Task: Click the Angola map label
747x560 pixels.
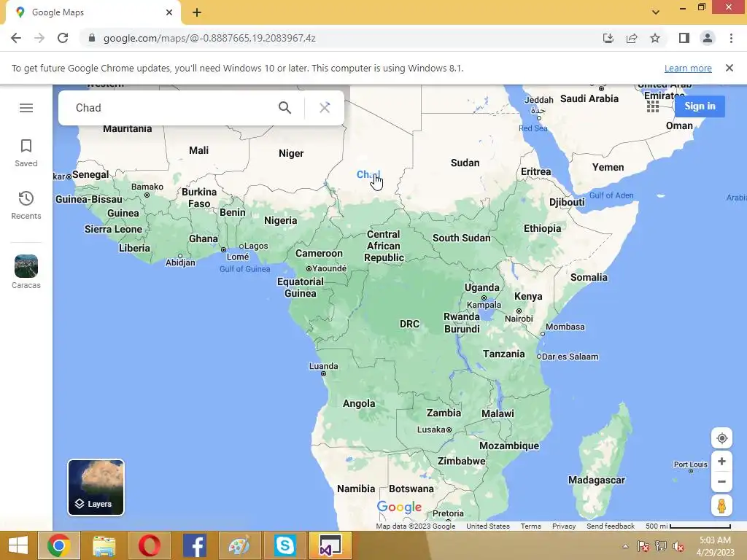Action: 359,404
